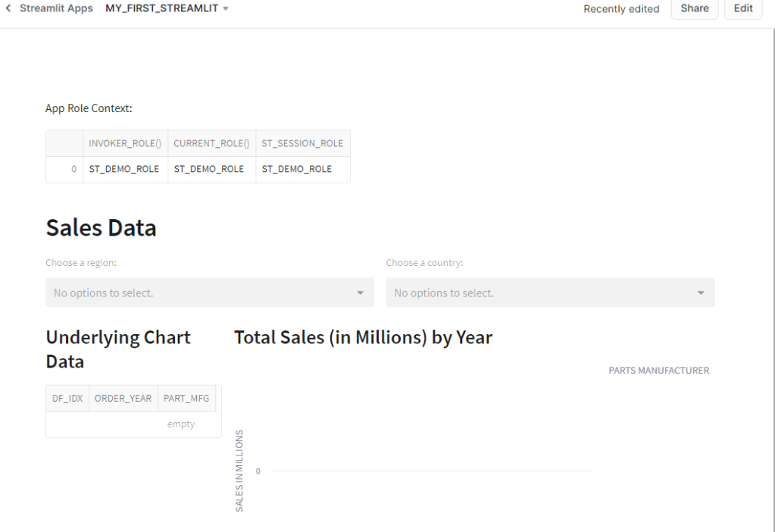Click the back chevron beside Streamlit Apps

pyautogui.click(x=8, y=8)
